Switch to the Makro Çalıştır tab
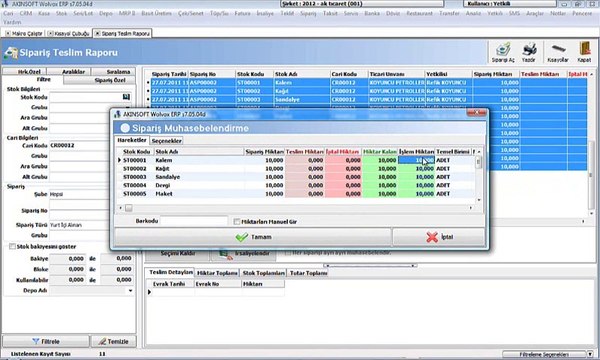Image resolution: width=600 pixels, height=360 pixels. (x=24, y=34)
